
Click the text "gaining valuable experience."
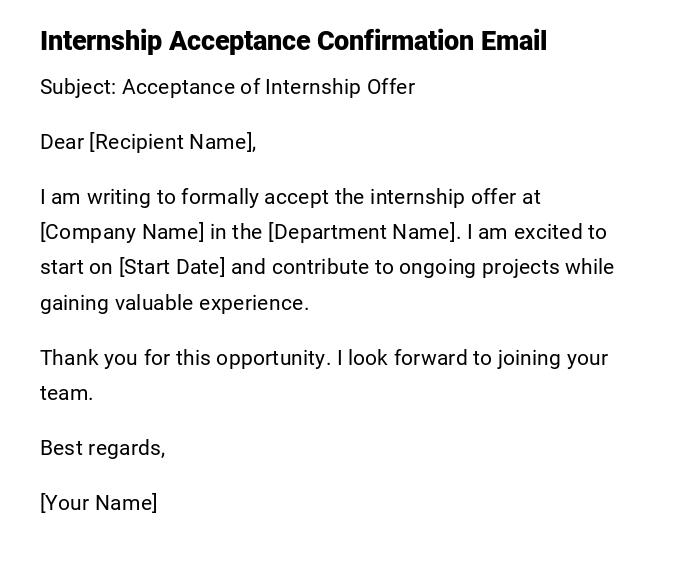tap(174, 303)
